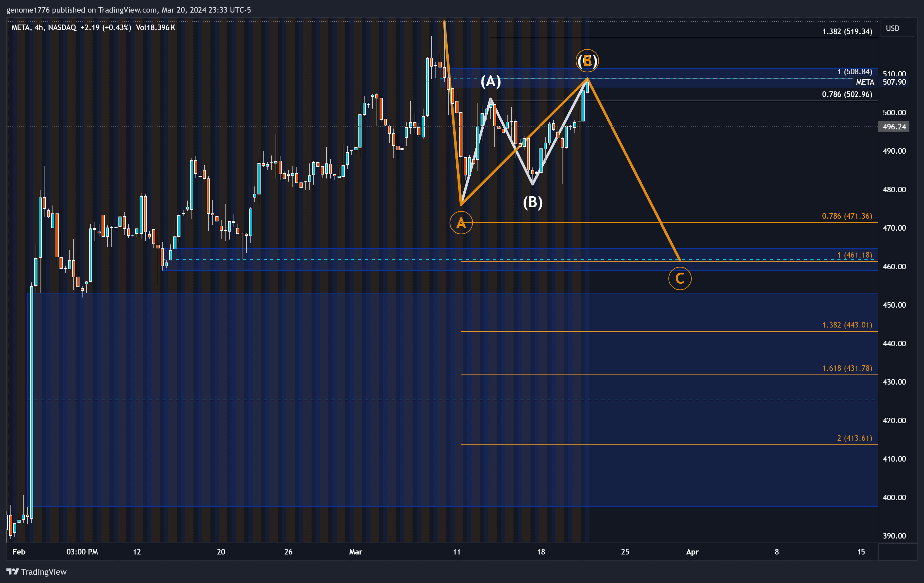The height and width of the screenshot is (583, 924).
Task: Click the white (B) wave label near low
Action: tap(533, 202)
